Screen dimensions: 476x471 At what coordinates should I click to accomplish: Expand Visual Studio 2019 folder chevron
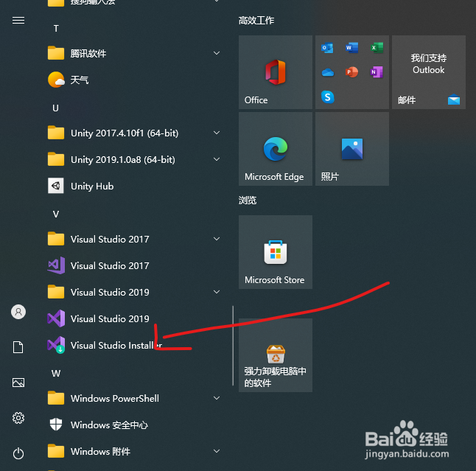[x=217, y=292]
